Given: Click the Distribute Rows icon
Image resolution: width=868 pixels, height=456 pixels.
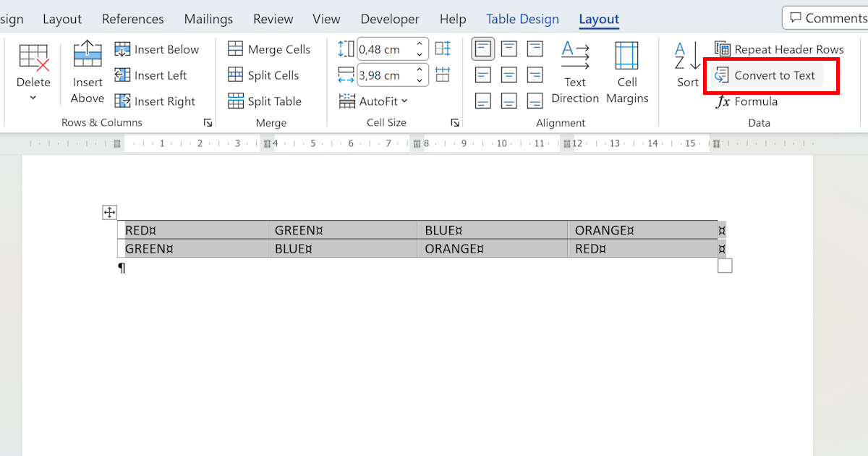Looking at the screenshot, I should click(443, 48).
